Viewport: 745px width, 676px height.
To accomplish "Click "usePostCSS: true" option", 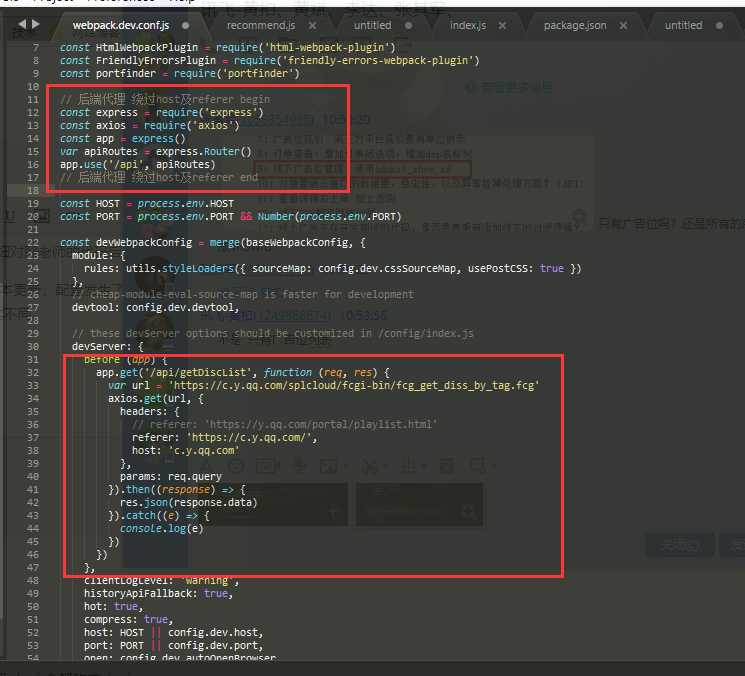I will coord(516,268).
